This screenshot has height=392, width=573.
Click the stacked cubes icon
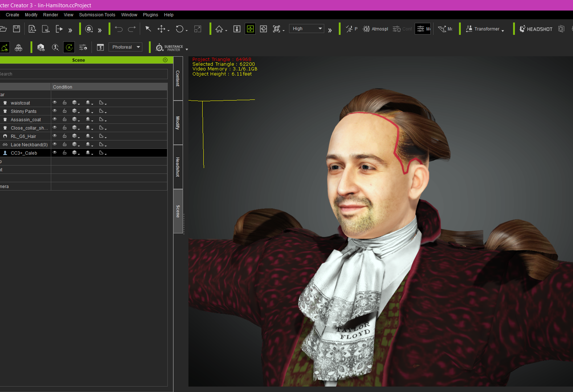[x=19, y=48]
